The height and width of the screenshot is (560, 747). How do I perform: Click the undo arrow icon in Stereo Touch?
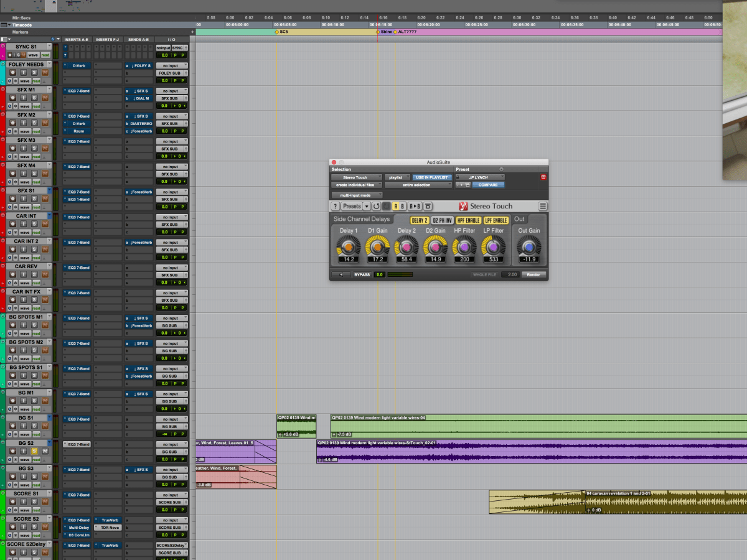coord(377,206)
